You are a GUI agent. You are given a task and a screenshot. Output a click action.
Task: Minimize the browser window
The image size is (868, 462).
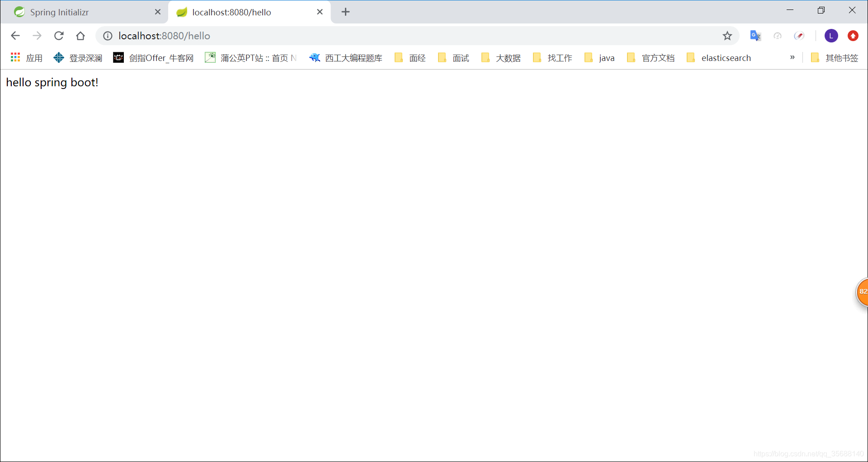tap(790, 10)
